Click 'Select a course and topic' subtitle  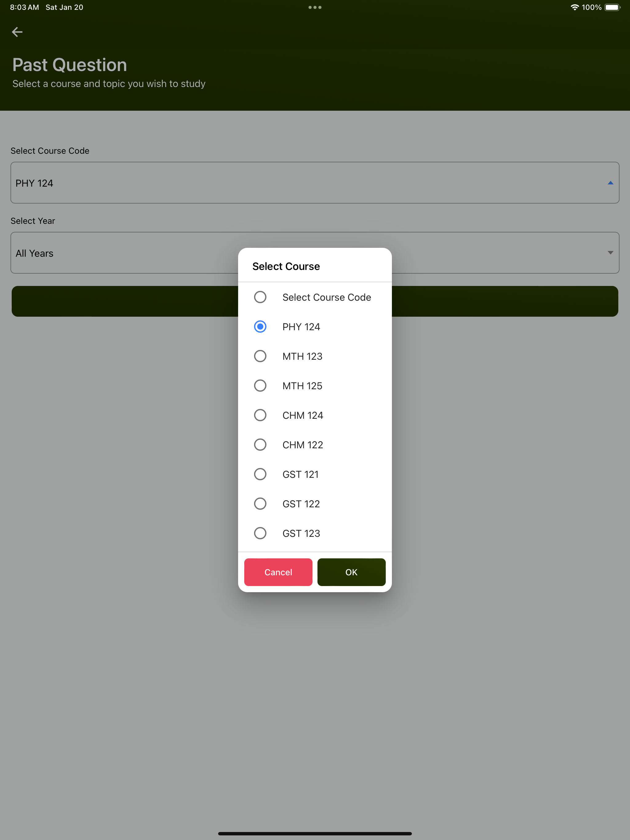click(109, 84)
